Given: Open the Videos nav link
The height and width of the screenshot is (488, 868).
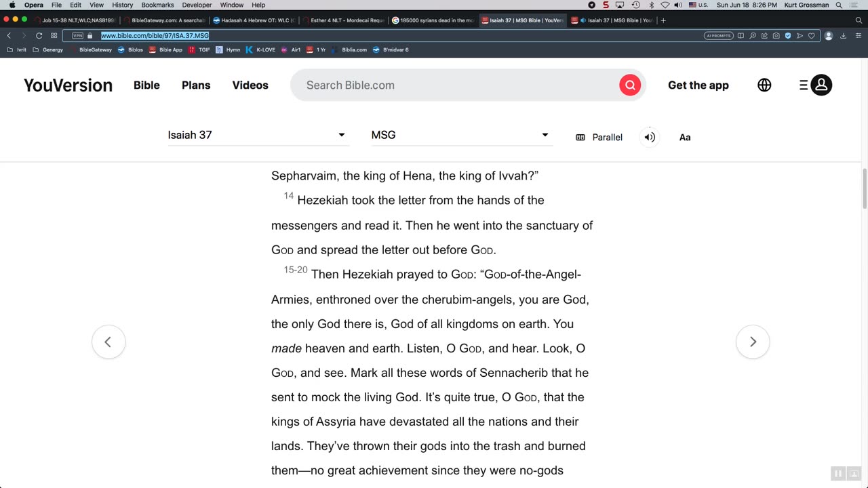Looking at the screenshot, I should [250, 85].
